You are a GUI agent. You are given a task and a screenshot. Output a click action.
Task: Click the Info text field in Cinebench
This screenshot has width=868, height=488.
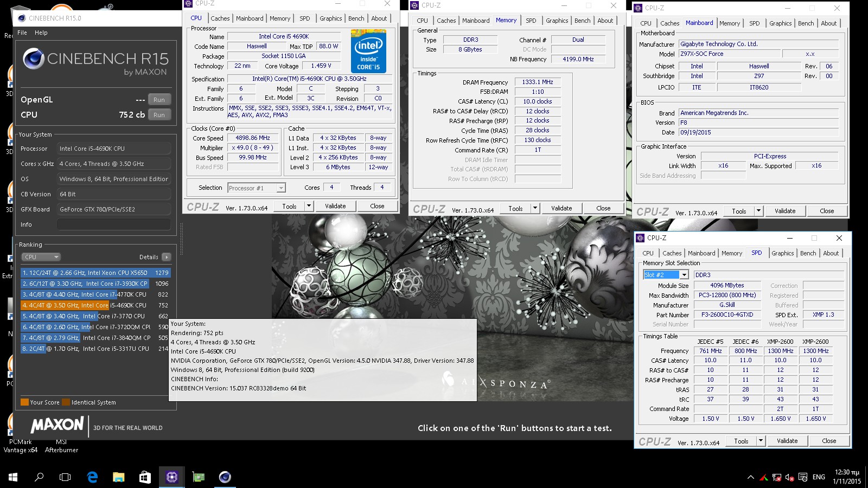114,224
